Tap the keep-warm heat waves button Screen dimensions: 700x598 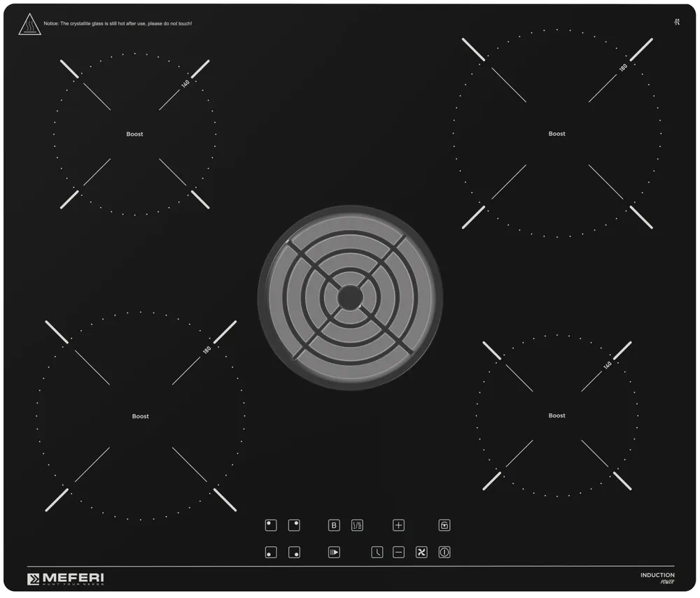(357, 525)
